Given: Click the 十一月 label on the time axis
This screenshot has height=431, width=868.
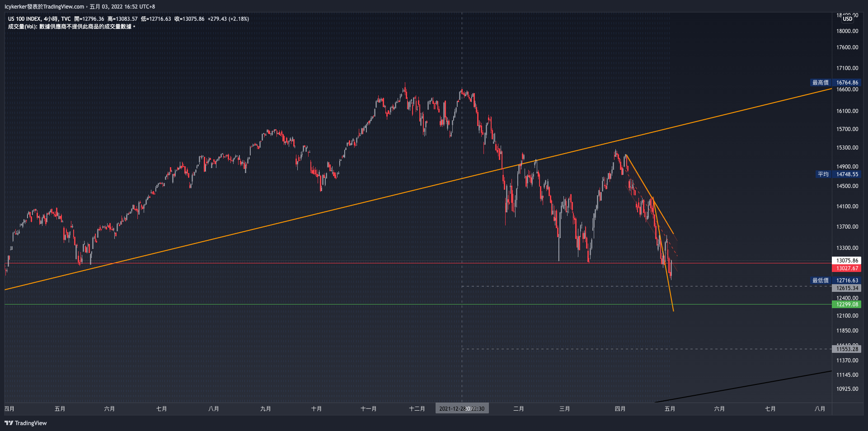Looking at the screenshot, I should click(369, 409).
